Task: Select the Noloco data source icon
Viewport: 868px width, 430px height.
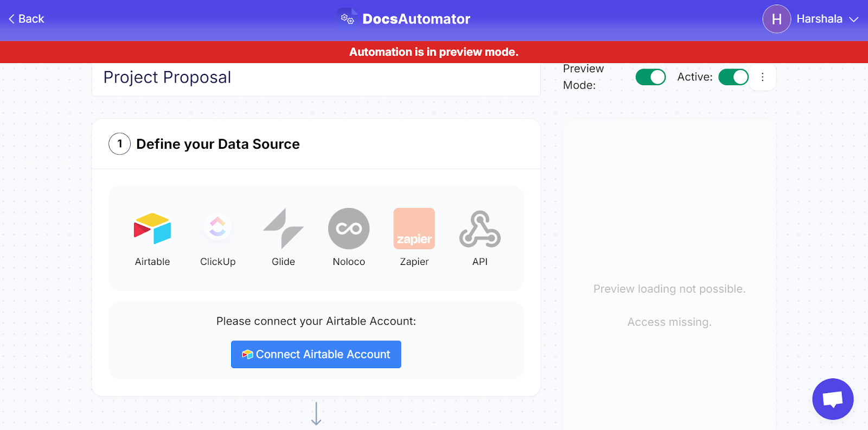Action: coord(349,229)
